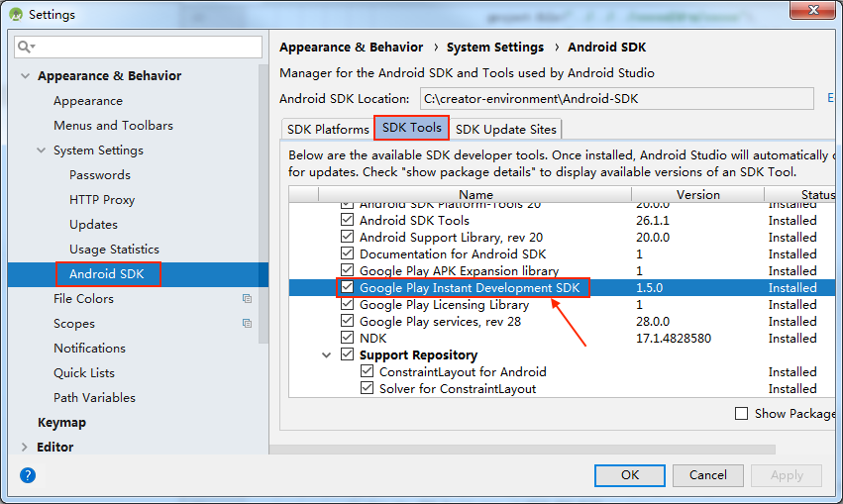Open the Scopes settings page
This screenshot has width=843, height=504.
74,324
